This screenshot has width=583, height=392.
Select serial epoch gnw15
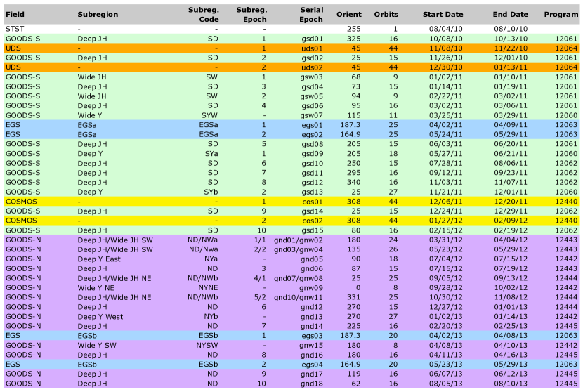[x=311, y=346]
